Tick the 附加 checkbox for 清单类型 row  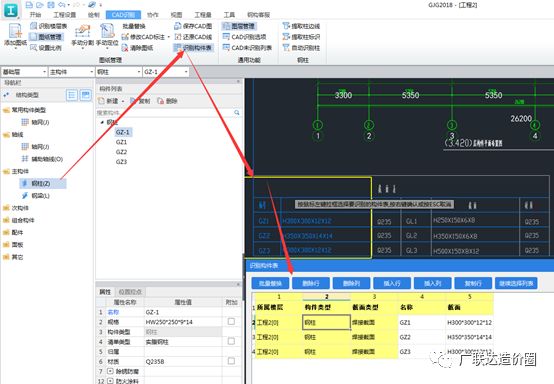[x=231, y=341]
